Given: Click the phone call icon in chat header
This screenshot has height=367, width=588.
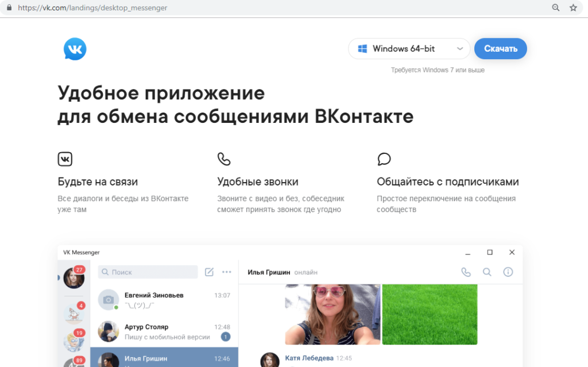Looking at the screenshot, I should click(466, 272).
